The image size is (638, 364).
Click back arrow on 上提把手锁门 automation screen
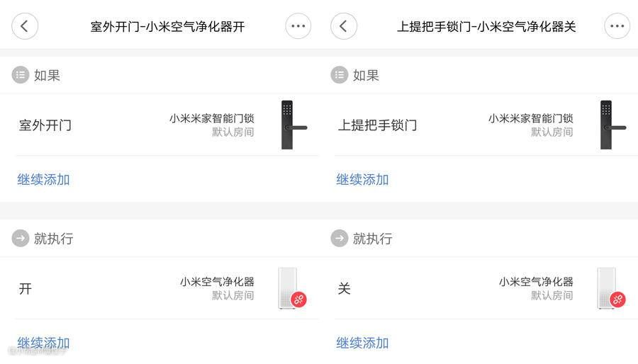coord(344,27)
